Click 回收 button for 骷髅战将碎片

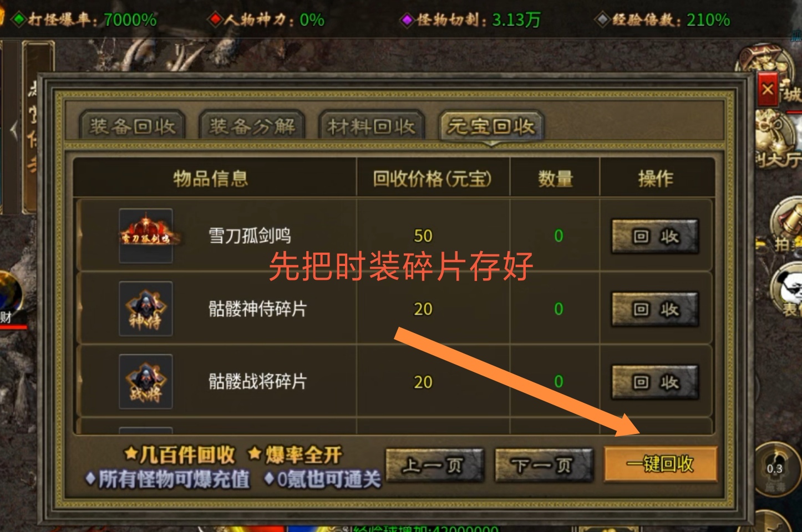[x=655, y=382]
